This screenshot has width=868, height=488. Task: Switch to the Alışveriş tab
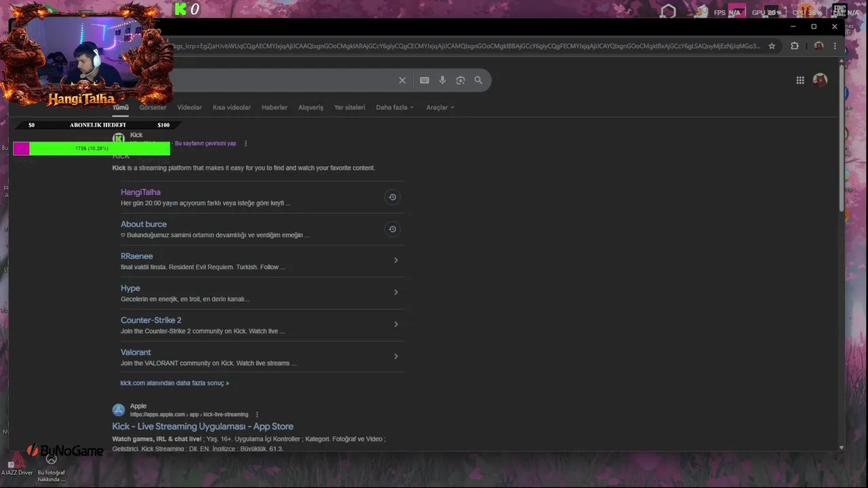point(311,107)
